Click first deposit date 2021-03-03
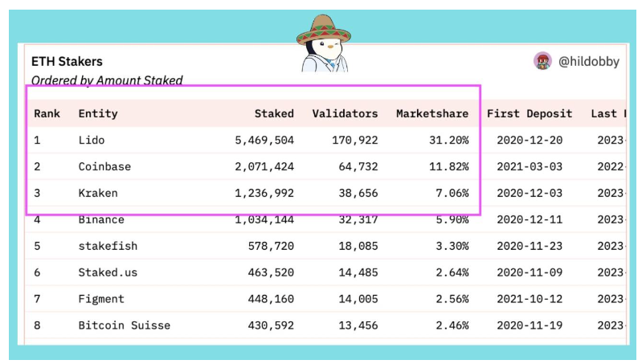Image resolution: width=642 pixels, height=364 pixels. click(530, 166)
